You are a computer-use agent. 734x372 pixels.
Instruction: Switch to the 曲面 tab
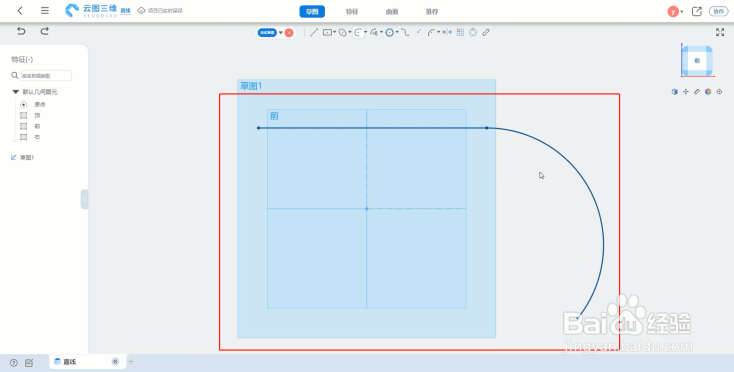coord(392,12)
